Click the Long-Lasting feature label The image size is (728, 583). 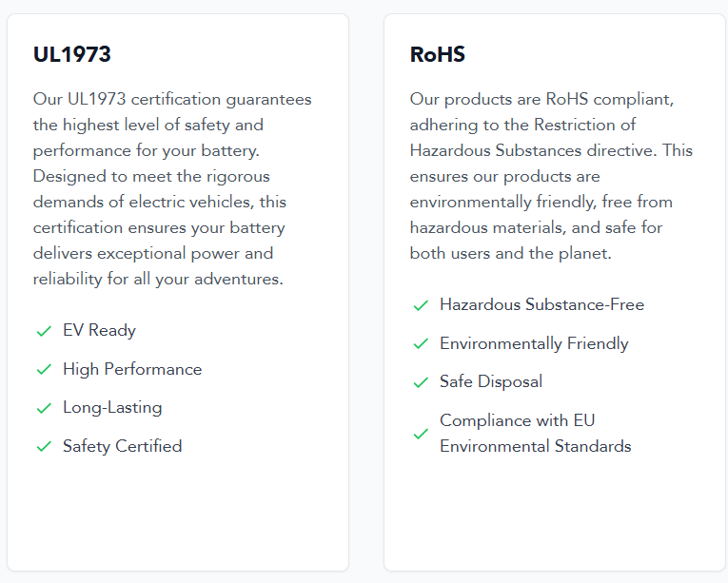click(x=112, y=408)
